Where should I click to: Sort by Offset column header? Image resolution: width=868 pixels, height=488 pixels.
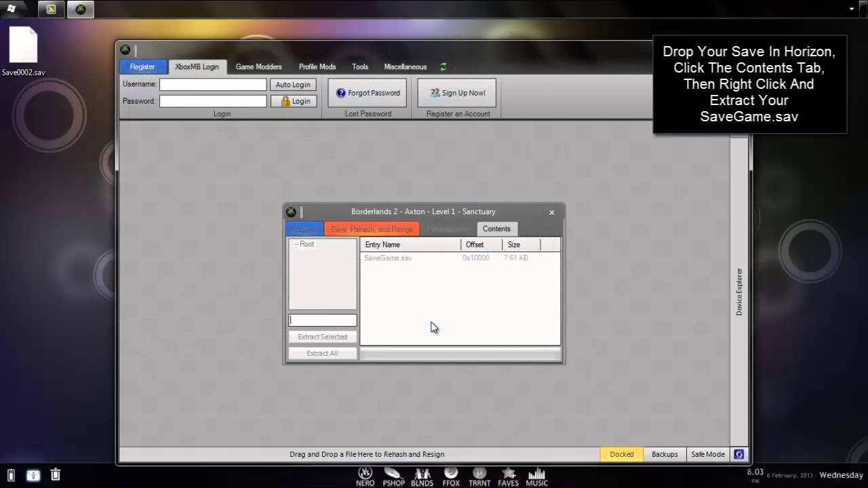coord(481,245)
